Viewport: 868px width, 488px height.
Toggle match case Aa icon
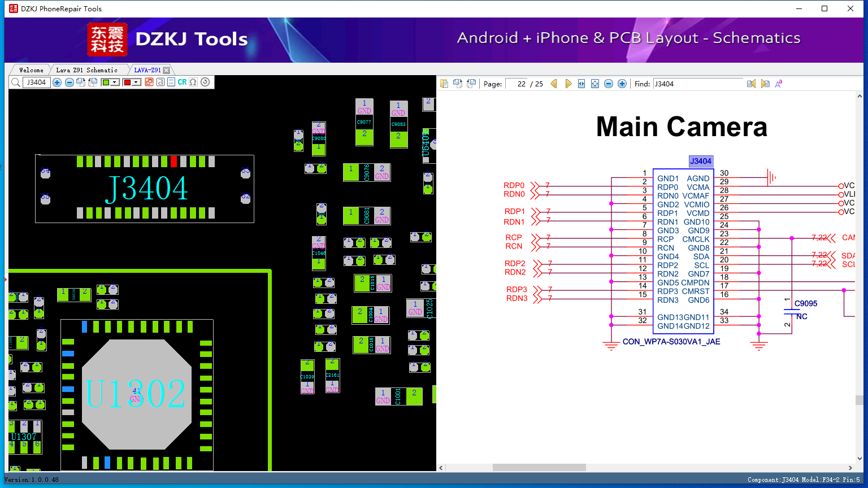pos(779,84)
